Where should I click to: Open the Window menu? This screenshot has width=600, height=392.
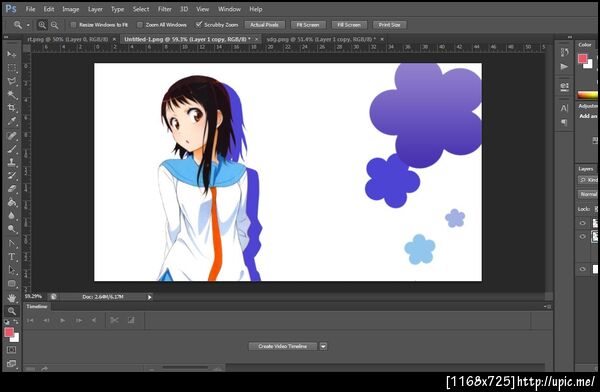pyautogui.click(x=229, y=9)
